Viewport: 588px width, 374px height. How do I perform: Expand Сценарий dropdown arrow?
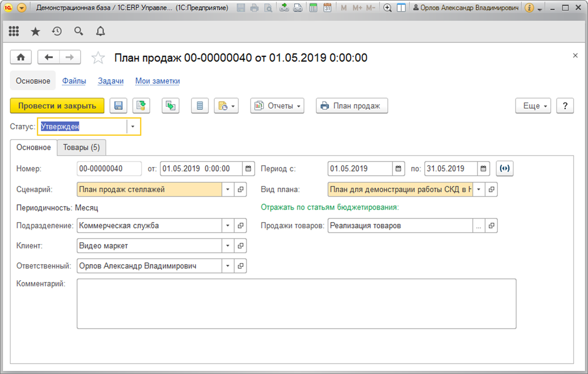coord(228,189)
